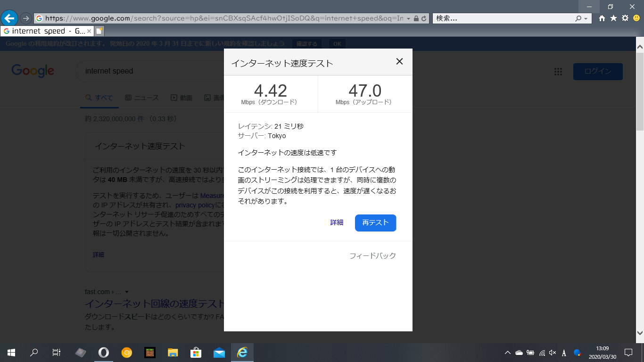Open the search provider dropdown arrow
Viewport: 644px width, 362px height.
586,19
